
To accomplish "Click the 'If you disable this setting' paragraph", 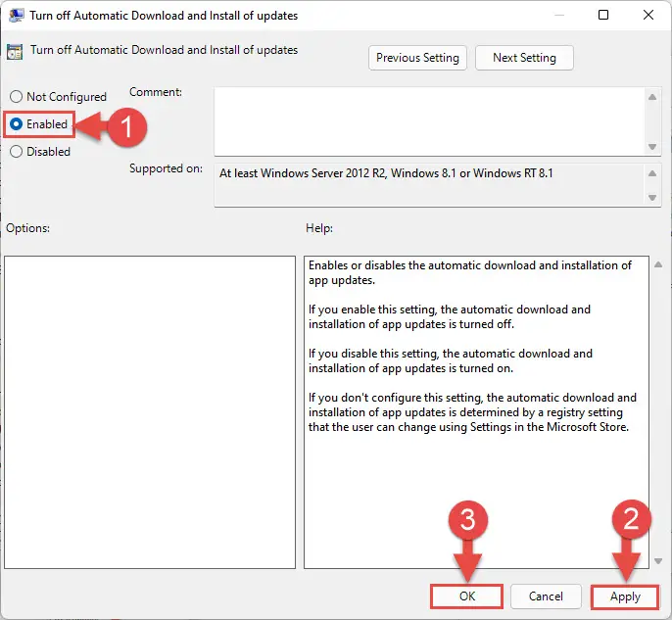I will 450,360.
